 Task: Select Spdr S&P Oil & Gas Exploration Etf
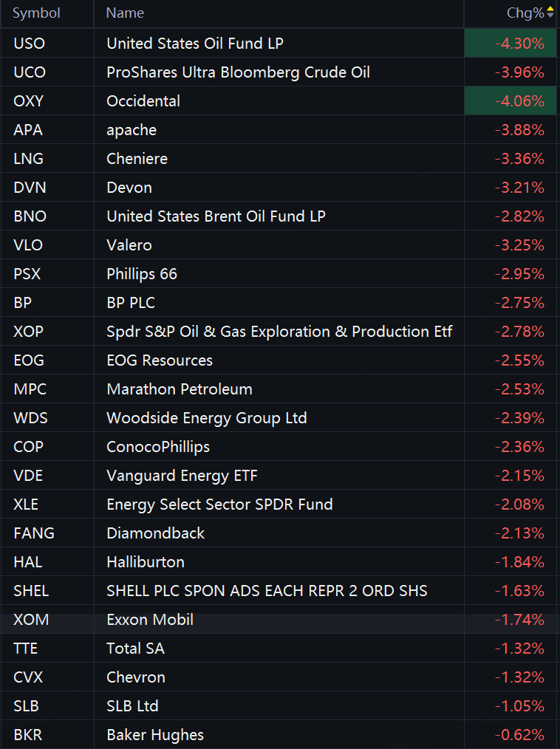tap(279, 331)
